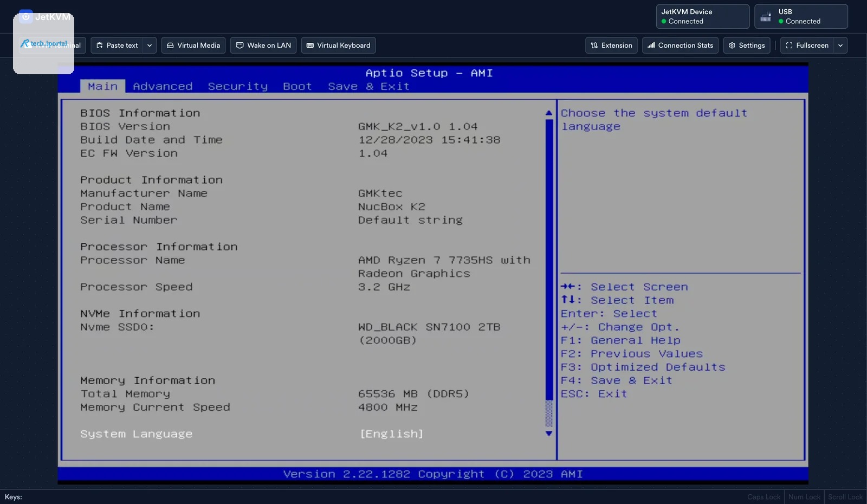The width and height of the screenshot is (867, 504).
Task: Switch to the Advanced BIOS tab
Action: (x=163, y=87)
